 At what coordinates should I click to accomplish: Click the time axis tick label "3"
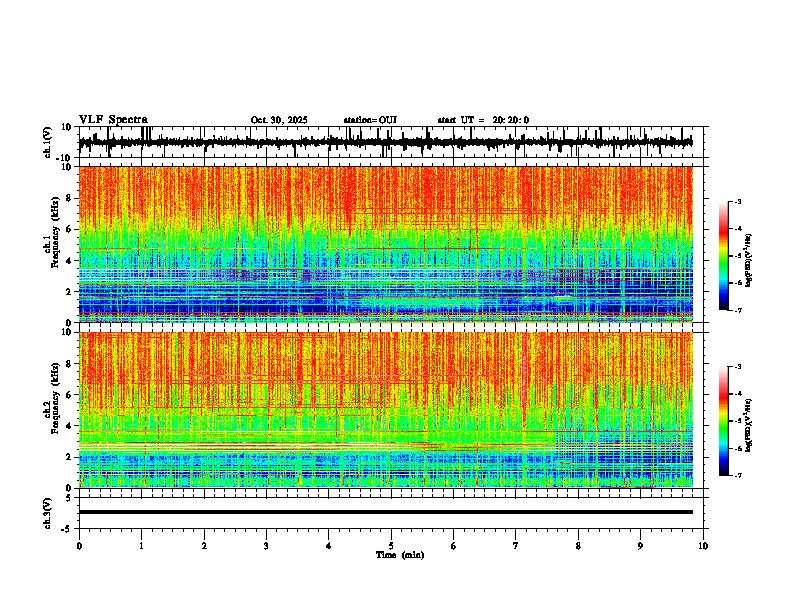tap(266, 546)
